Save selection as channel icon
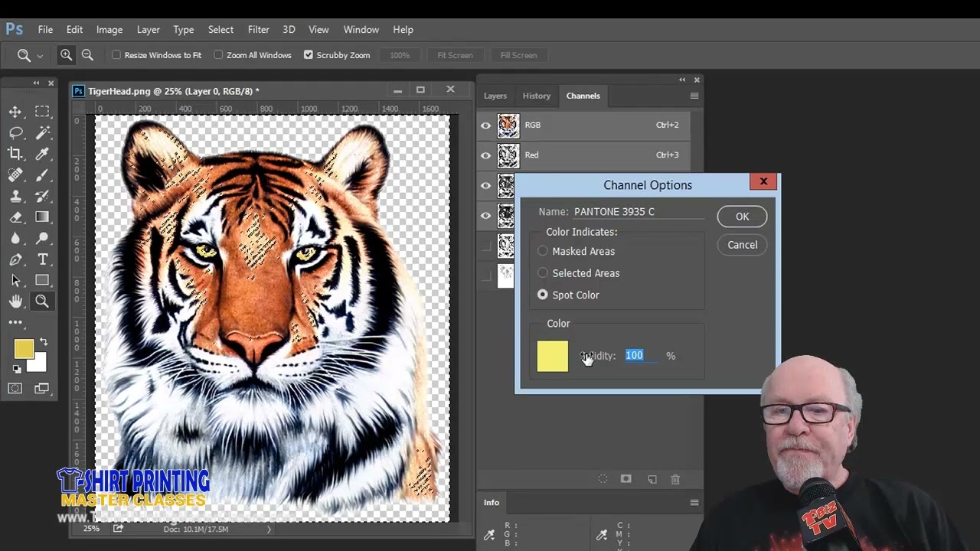980x551 pixels. coord(626,479)
